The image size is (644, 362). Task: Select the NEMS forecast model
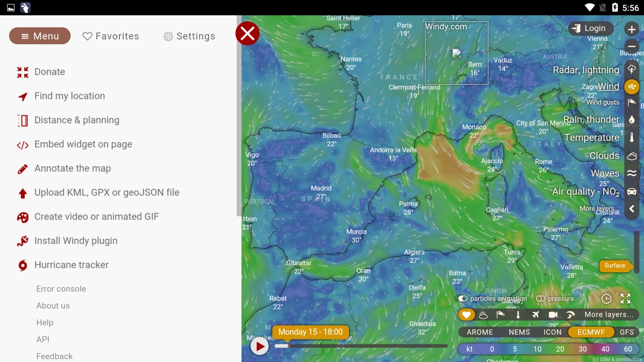[x=519, y=332]
